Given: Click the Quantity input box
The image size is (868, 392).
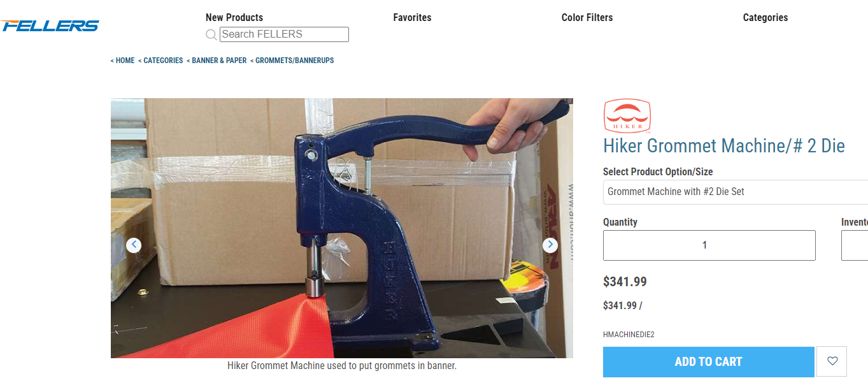Looking at the screenshot, I should (x=709, y=245).
